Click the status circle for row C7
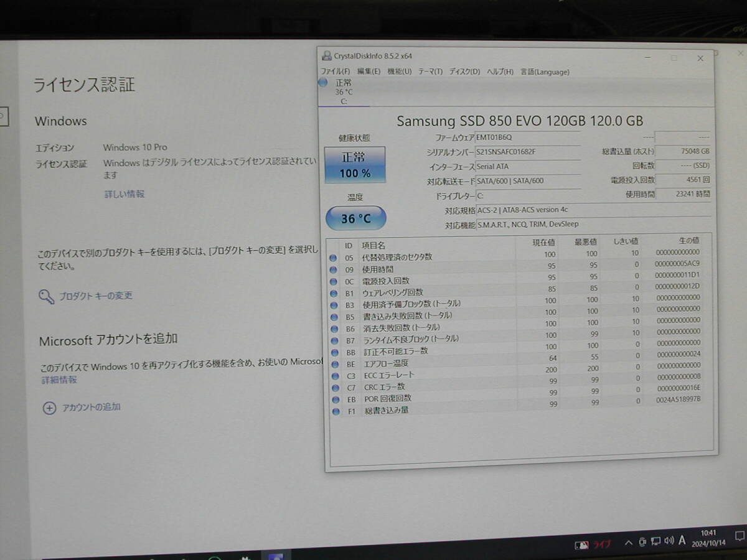 336,388
